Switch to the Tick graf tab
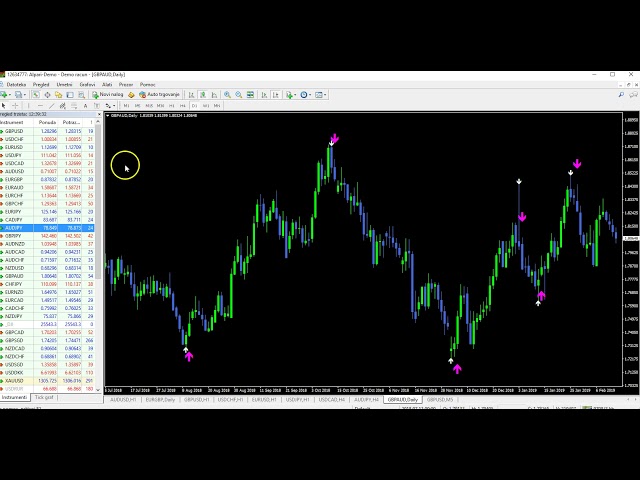640x480 pixels. click(45, 397)
